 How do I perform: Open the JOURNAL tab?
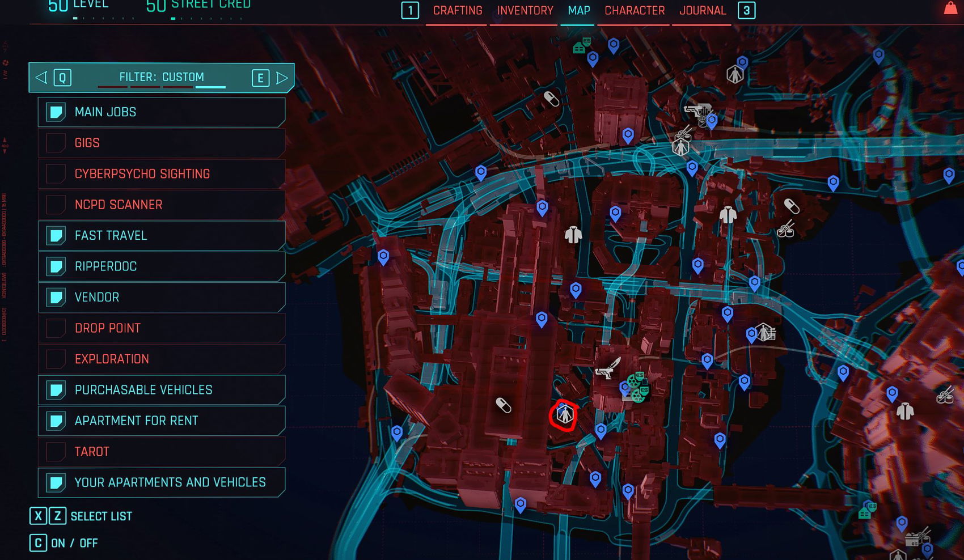coord(702,10)
